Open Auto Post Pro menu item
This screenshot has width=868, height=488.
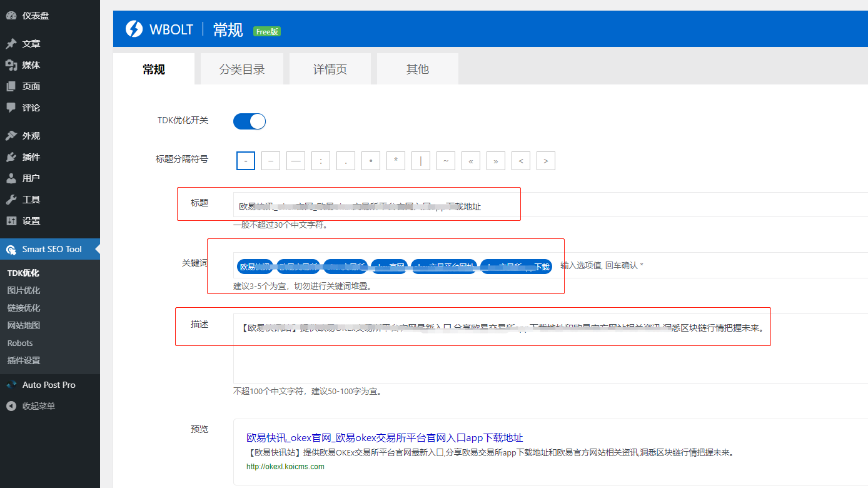[50, 385]
